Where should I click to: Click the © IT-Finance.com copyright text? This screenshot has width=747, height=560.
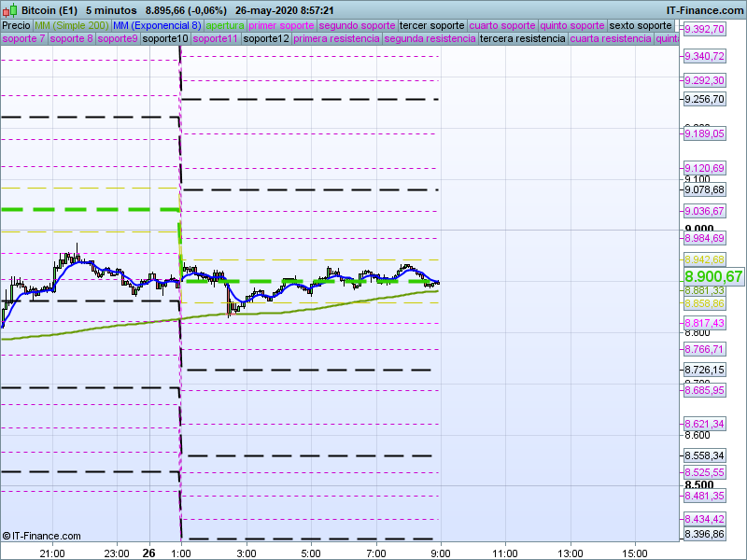(x=42, y=536)
